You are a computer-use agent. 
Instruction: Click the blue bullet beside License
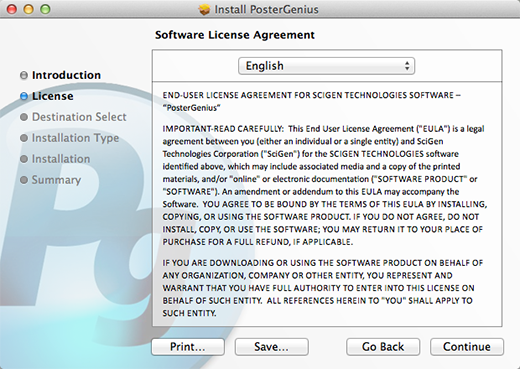(x=24, y=96)
